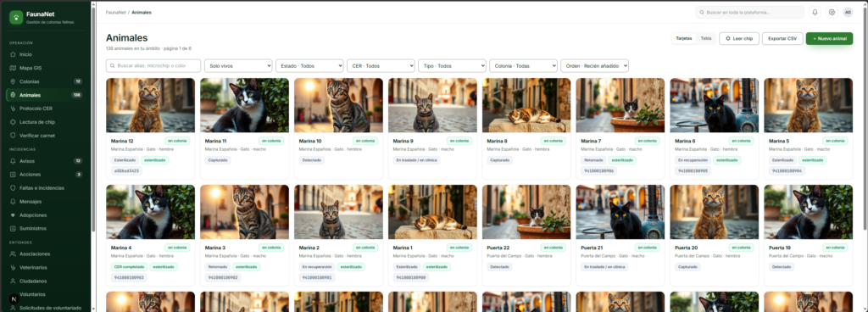Click the FaunaNet paw logo icon
The height and width of the screenshot is (312, 868).
point(16,17)
